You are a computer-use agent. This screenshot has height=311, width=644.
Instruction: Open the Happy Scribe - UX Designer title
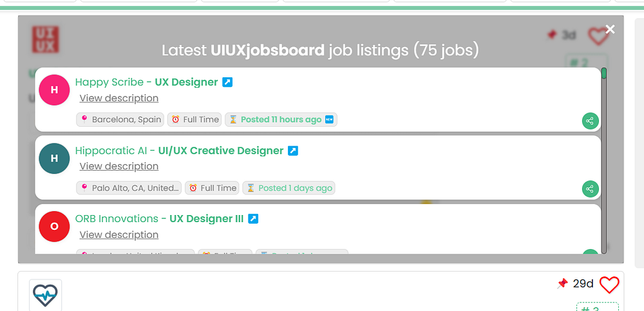click(x=146, y=82)
